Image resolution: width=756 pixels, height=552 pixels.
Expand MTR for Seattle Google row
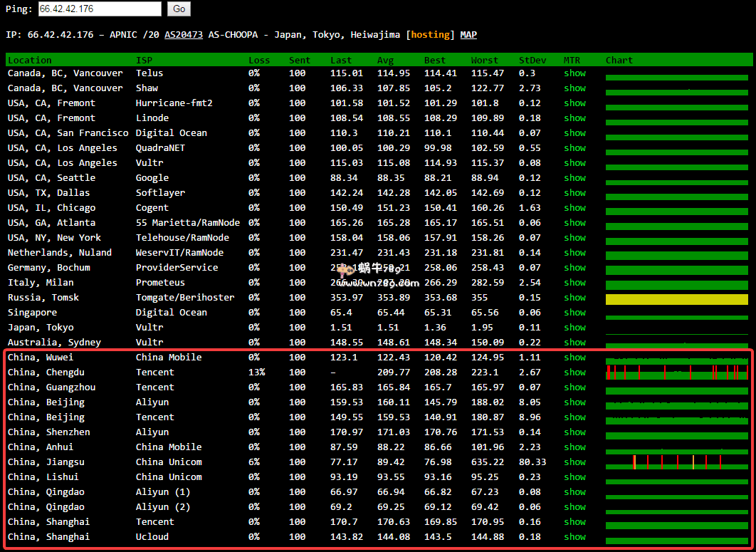[574, 178]
